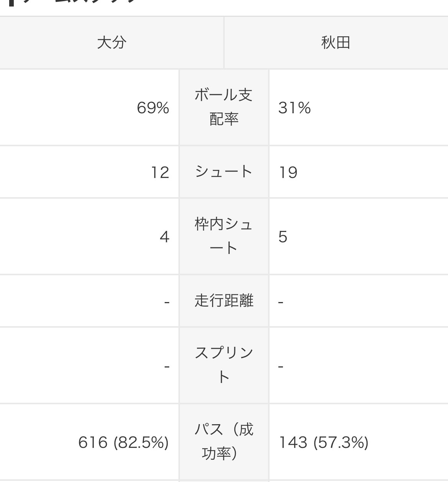
Task: Click the 枠内シュート stat label
Action: tap(224, 236)
